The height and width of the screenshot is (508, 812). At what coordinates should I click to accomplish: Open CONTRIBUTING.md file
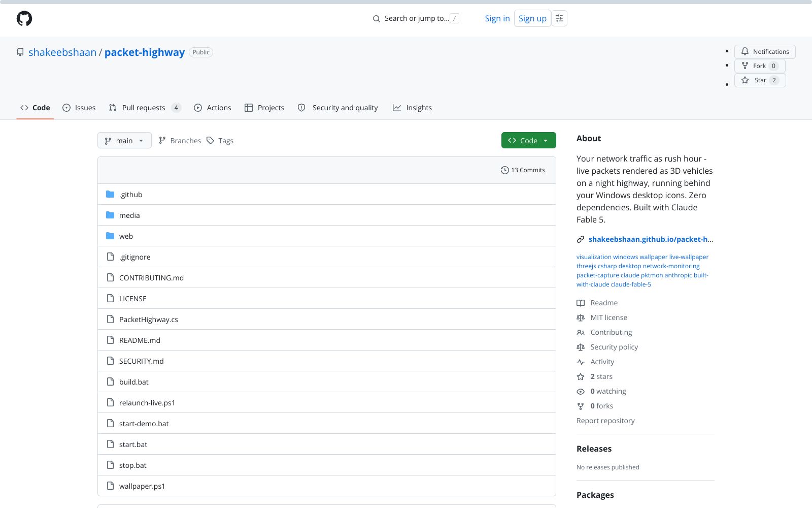point(151,278)
